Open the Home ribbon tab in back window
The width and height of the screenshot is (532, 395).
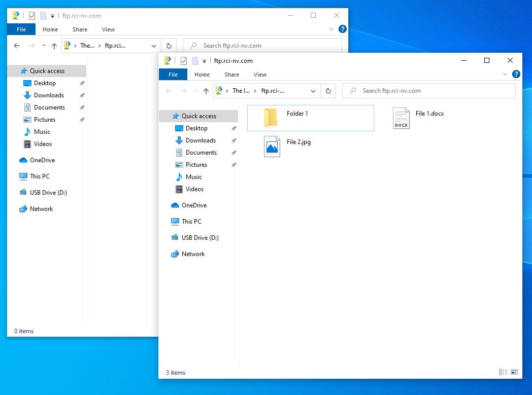tap(50, 29)
